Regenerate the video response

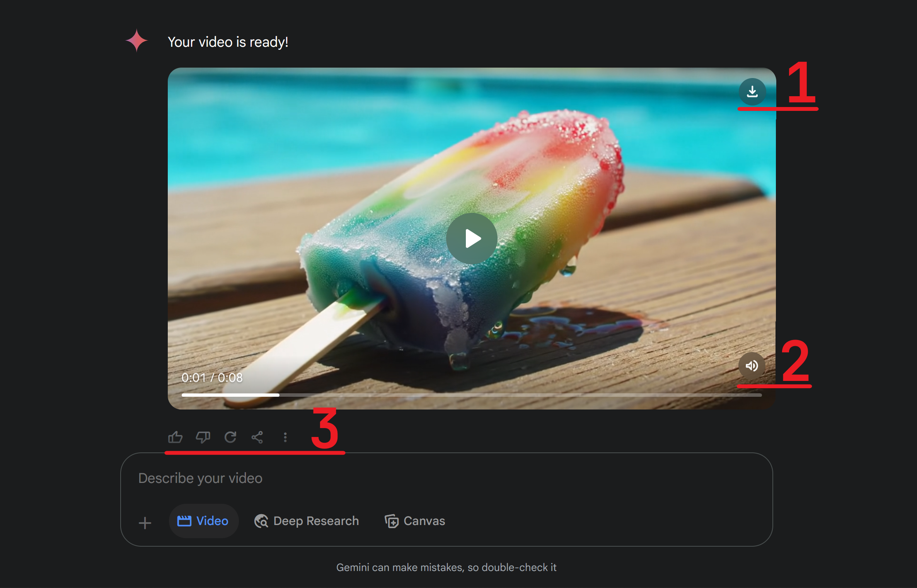230,437
